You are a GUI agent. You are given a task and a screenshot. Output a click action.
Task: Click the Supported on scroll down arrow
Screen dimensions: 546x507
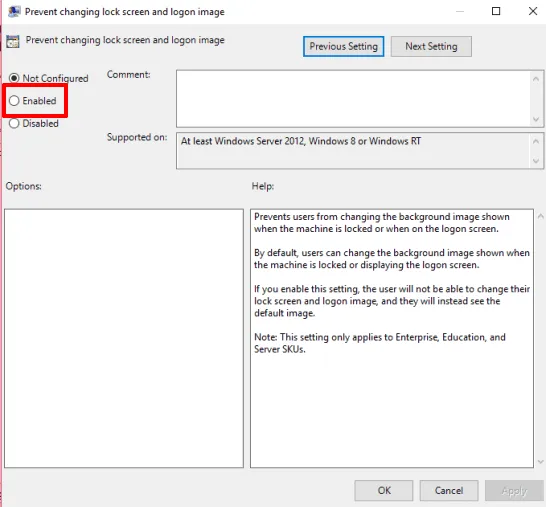(x=536, y=161)
